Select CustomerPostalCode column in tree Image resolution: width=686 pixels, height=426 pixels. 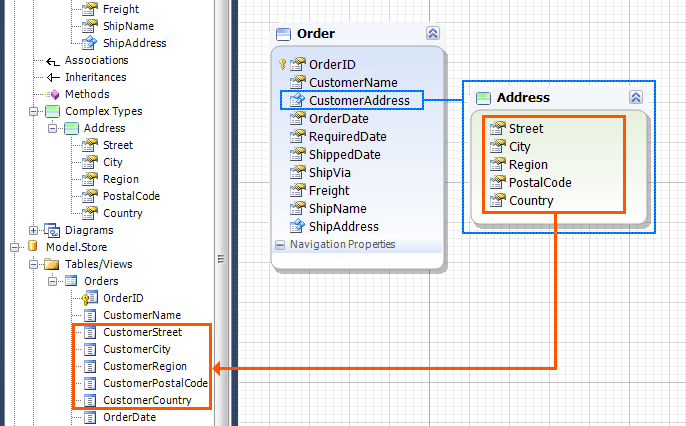pos(155,384)
